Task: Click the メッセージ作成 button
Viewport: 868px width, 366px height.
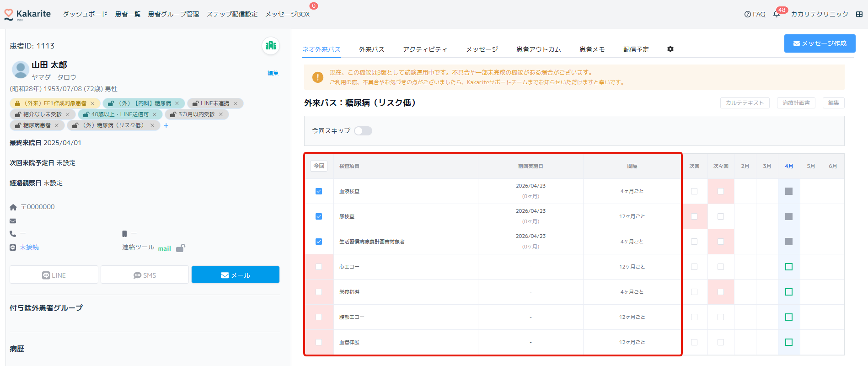Action: point(820,43)
